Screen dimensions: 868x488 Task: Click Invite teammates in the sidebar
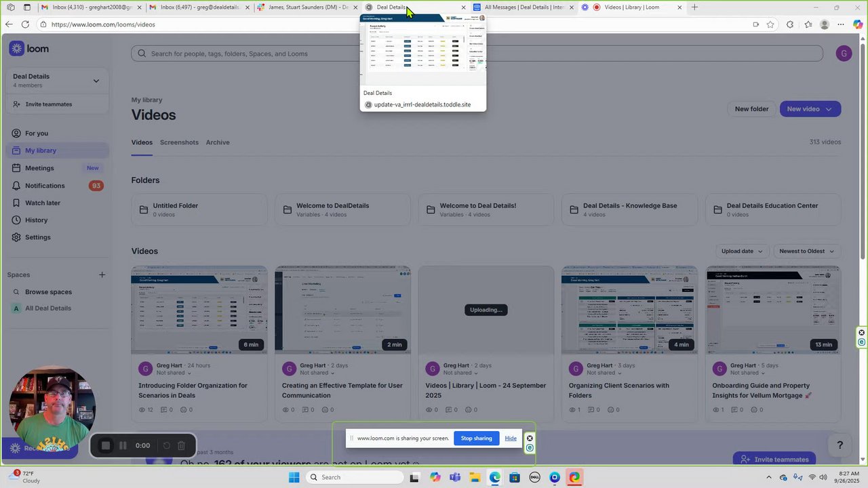[49, 104]
